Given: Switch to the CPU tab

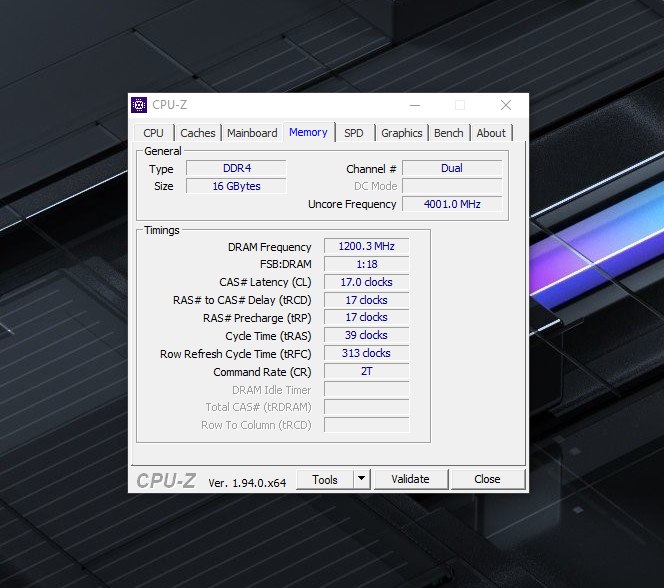Looking at the screenshot, I should pyautogui.click(x=153, y=133).
